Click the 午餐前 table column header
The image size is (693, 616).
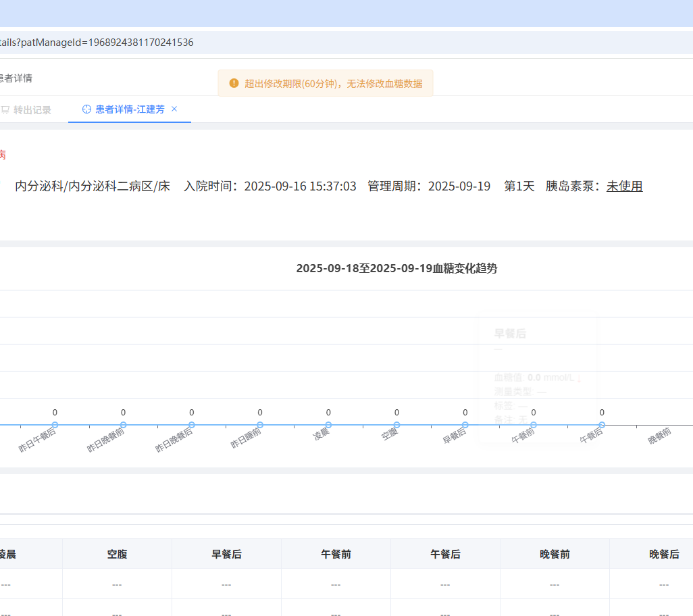[x=336, y=554]
